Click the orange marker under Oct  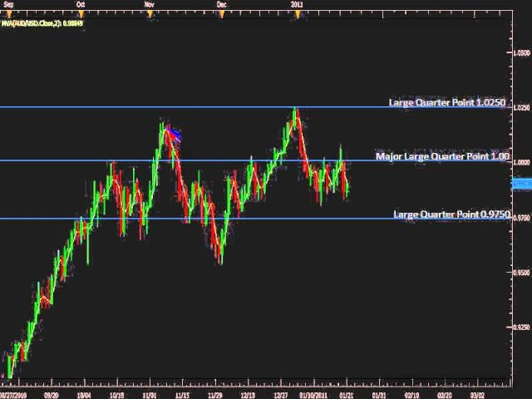(81, 14)
